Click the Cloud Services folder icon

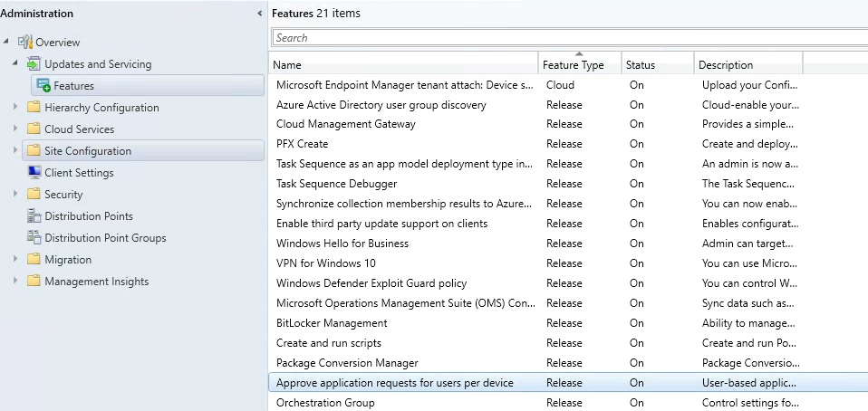point(34,129)
